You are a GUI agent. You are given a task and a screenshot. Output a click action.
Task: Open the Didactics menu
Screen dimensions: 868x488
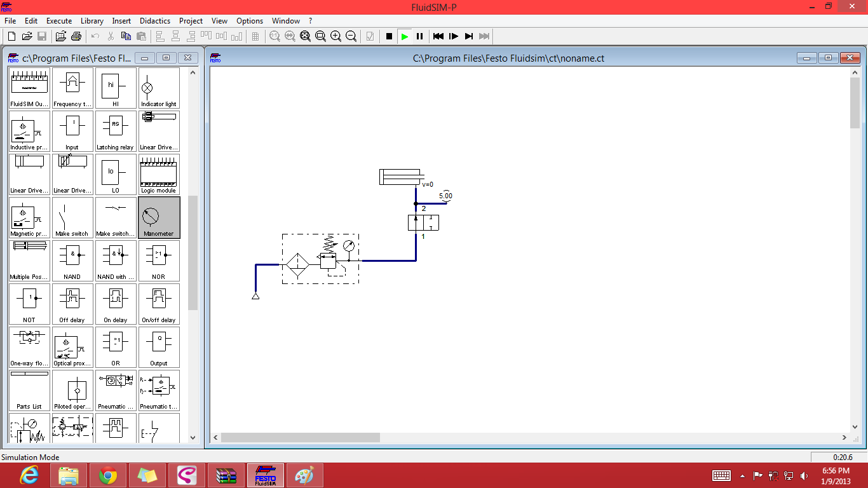(x=155, y=21)
